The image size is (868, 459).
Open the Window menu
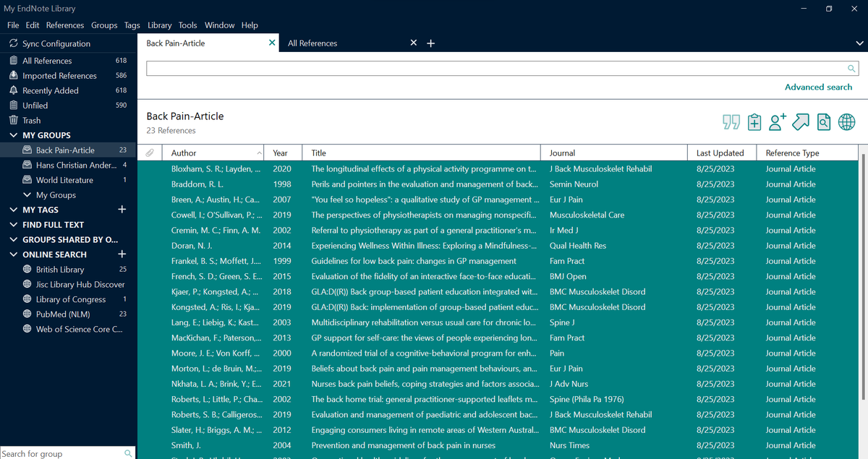click(220, 25)
